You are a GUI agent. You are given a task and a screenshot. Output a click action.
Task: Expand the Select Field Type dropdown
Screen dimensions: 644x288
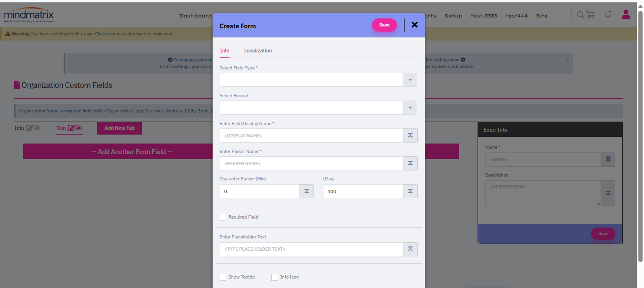pos(410,80)
